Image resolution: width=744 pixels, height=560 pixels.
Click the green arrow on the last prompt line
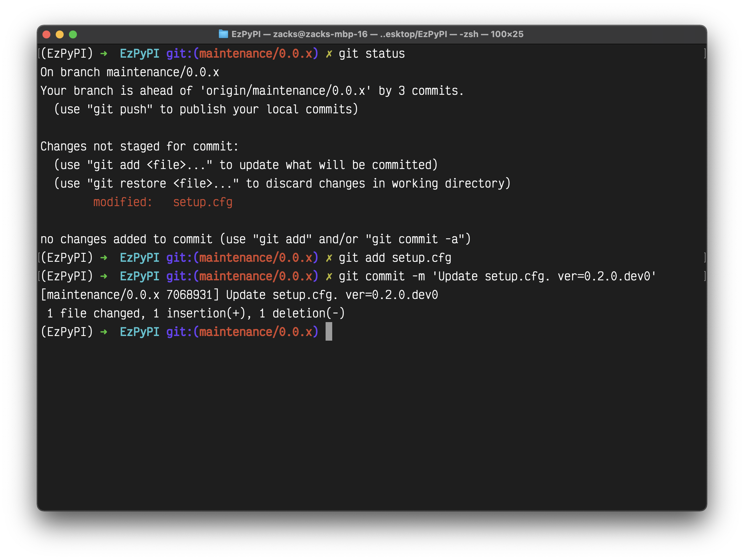[x=103, y=332]
